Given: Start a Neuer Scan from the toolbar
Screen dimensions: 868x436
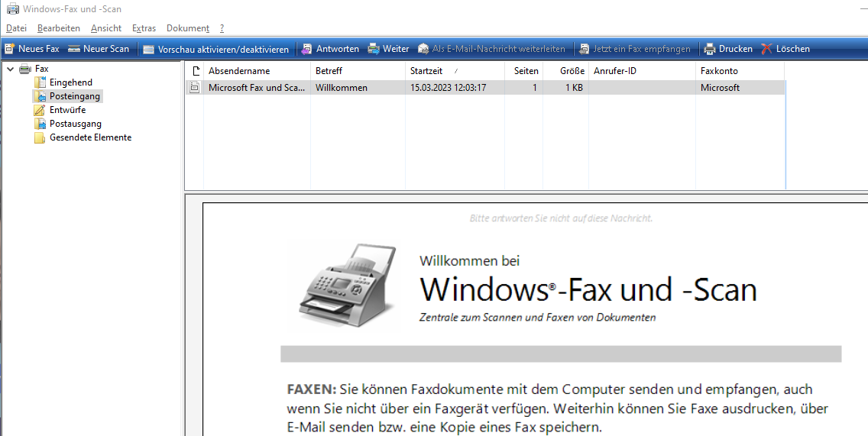Looking at the screenshot, I should (99, 49).
